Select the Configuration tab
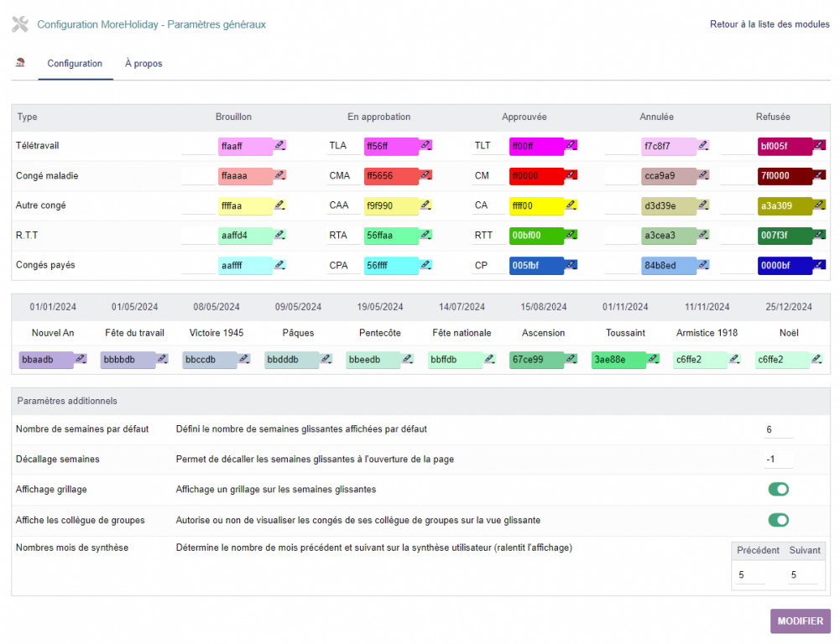This screenshot has width=840, height=644. click(75, 64)
